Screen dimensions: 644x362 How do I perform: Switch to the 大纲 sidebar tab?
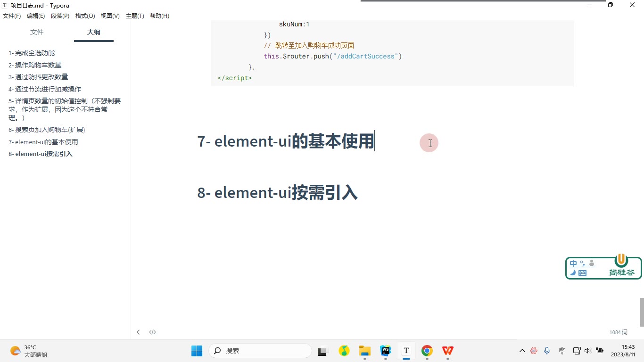click(93, 32)
